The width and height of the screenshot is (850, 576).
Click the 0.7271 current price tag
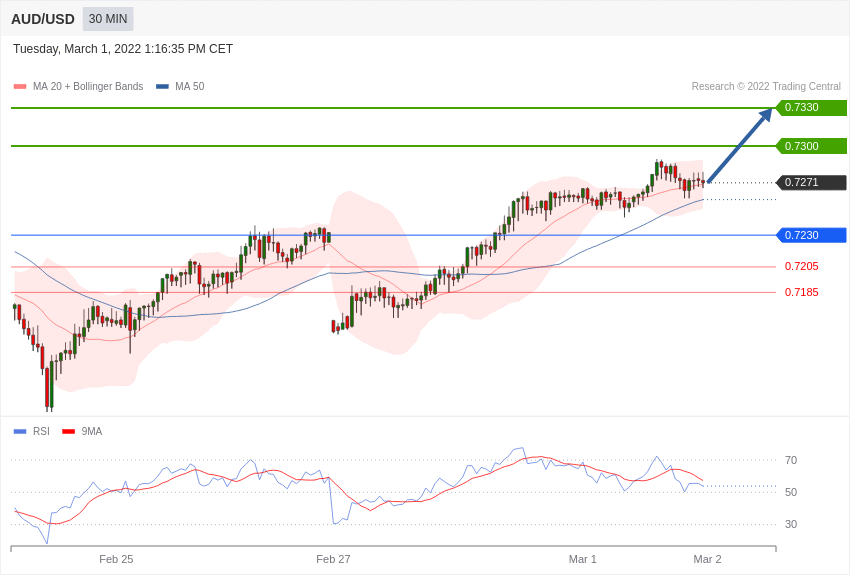pyautogui.click(x=811, y=183)
